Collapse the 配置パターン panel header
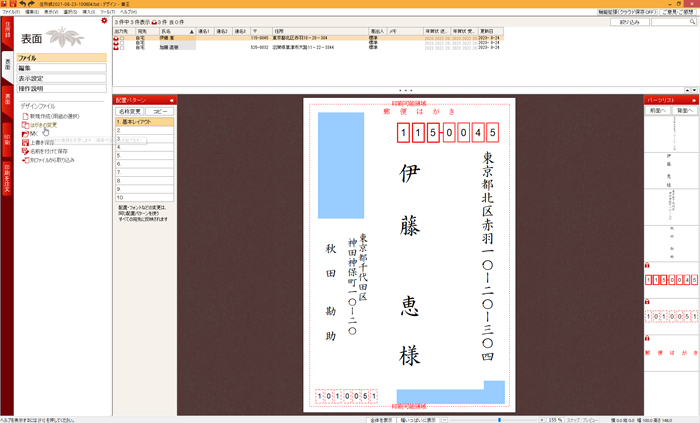700x423 pixels. (x=171, y=100)
